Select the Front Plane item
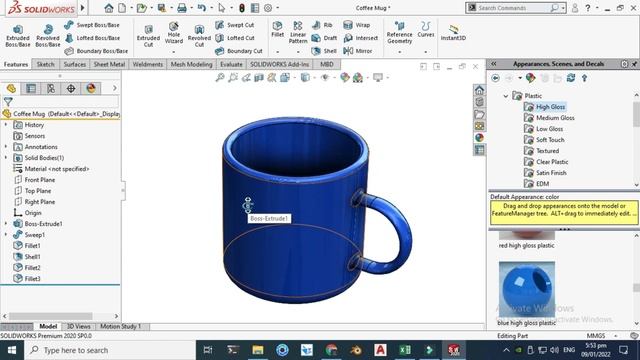This screenshot has height=360, width=640. pyautogui.click(x=35, y=180)
